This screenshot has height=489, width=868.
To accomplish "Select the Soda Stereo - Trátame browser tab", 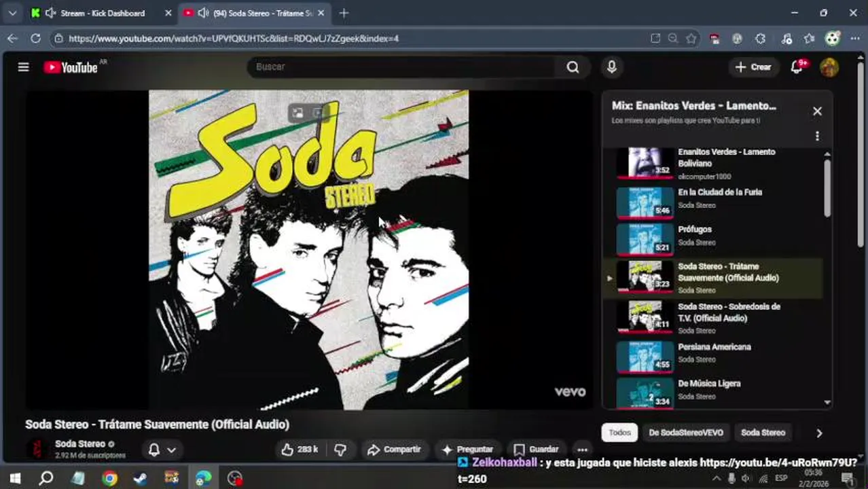I will tap(254, 13).
